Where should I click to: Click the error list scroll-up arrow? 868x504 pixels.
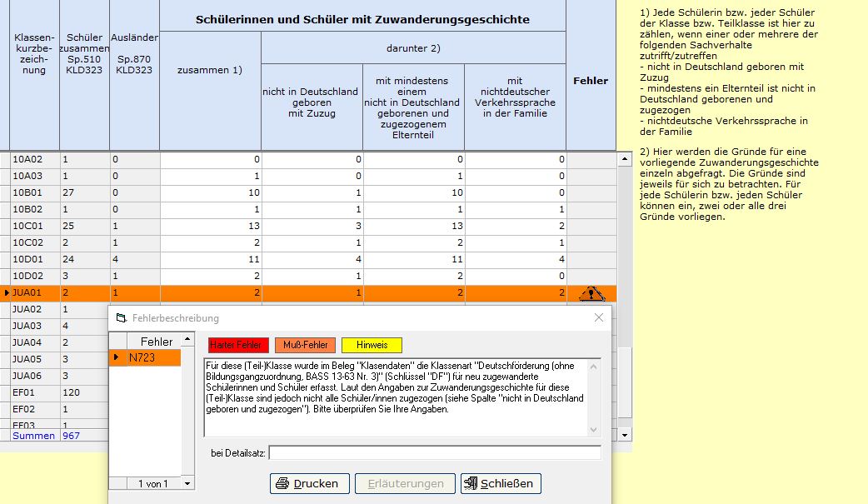coord(187,339)
